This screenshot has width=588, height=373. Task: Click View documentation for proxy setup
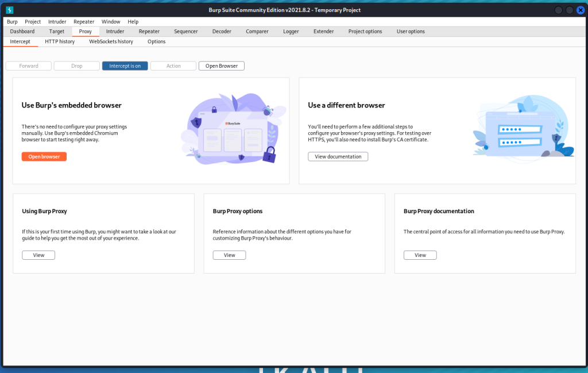(338, 156)
